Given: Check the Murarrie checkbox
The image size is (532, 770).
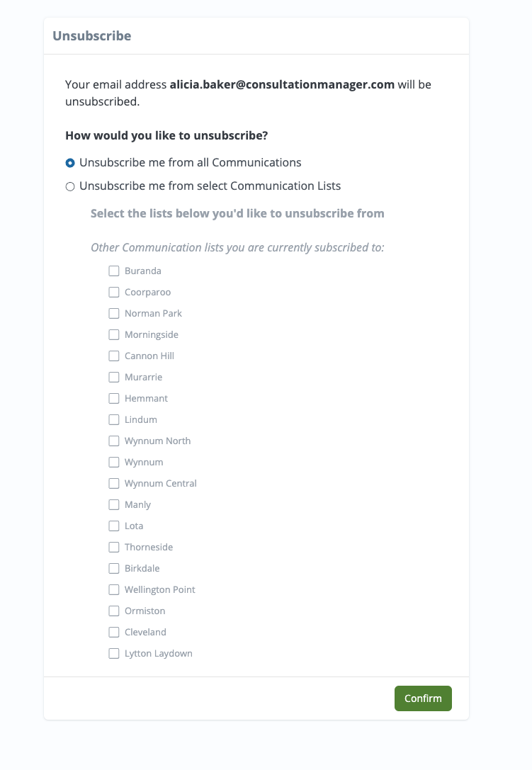Looking at the screenshot, I should (114, 377).
